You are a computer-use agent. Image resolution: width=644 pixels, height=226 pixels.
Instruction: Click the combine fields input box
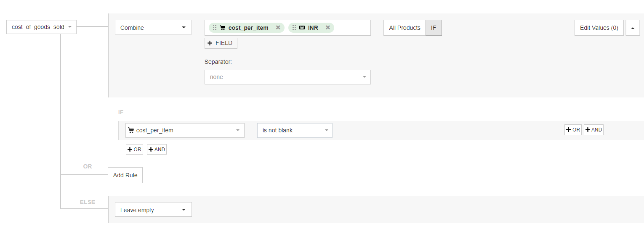pos(352,28)
